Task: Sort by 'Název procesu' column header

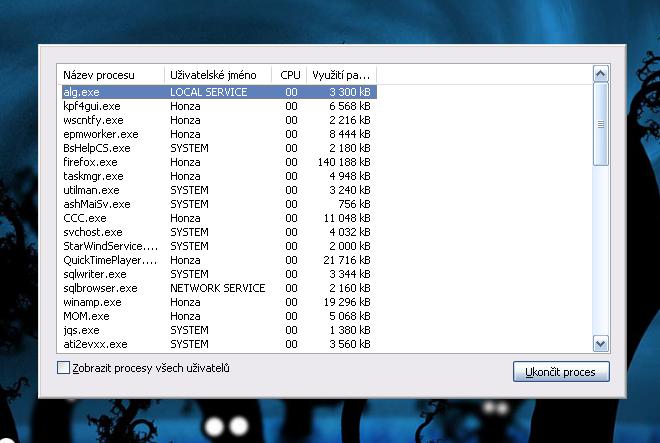Action: pos(112,75)
